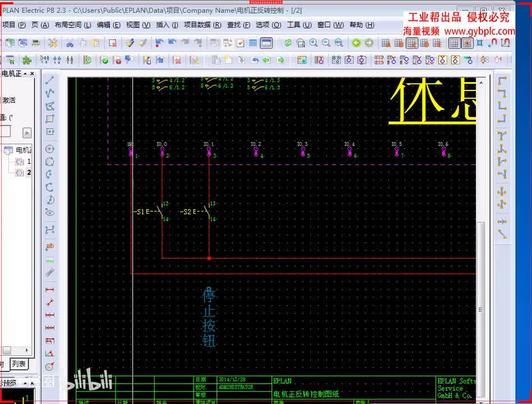Select the Rectangle drawing tool

(50, 119)
